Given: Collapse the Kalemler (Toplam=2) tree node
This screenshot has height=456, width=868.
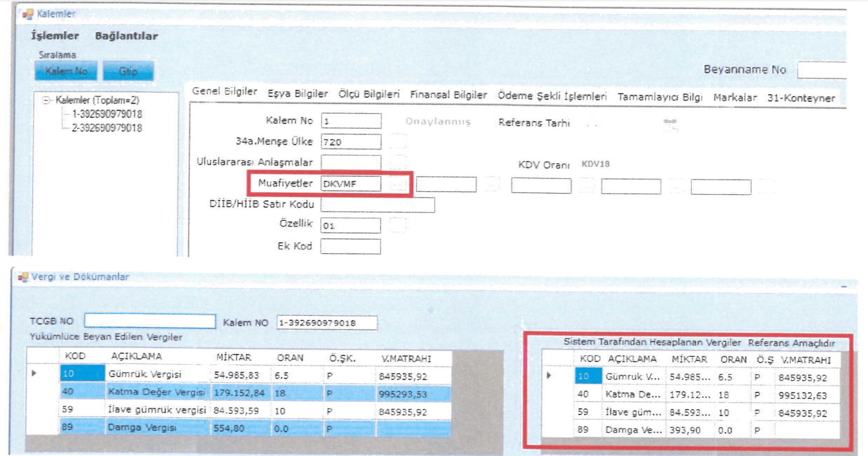Looking at the screenshot, I should pyautogui.click(x=46, y=100).
